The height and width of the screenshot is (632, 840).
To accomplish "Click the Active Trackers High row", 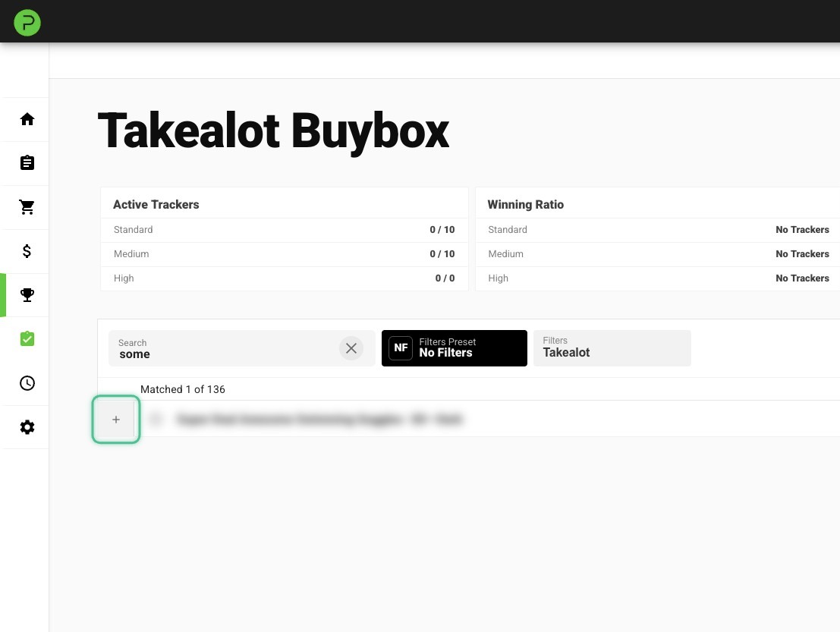I will point(284,278).
